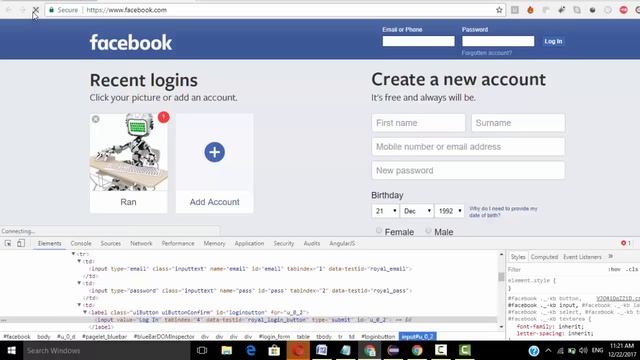Image resolution: width=640 pixels, height=360 pixels.
Task: Show hidden system tray icons
Action: 548,351
